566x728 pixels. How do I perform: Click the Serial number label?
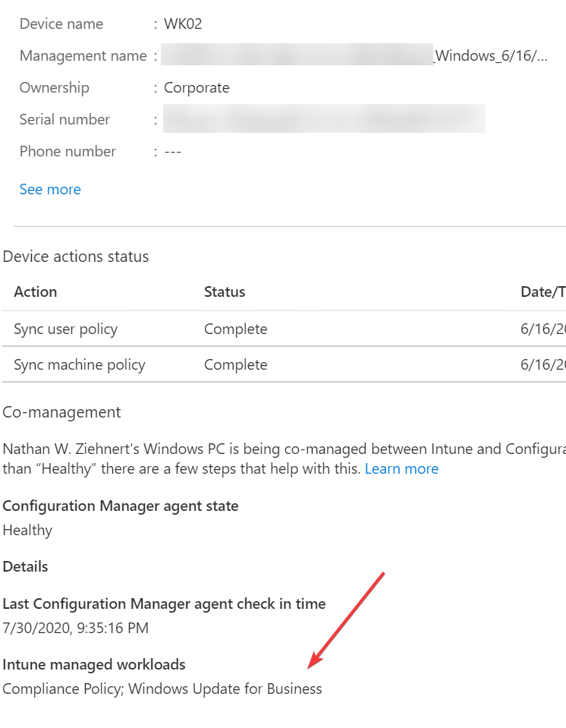coord(64,119)
